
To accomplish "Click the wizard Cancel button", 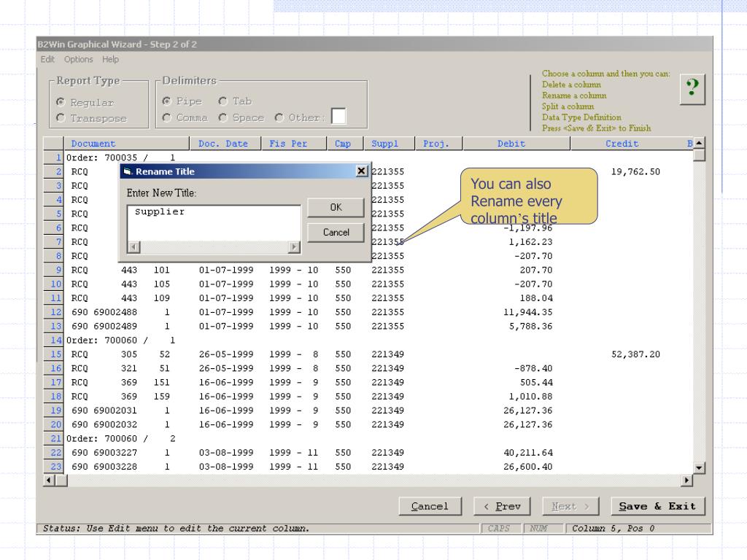I will [x=430, y=506].
